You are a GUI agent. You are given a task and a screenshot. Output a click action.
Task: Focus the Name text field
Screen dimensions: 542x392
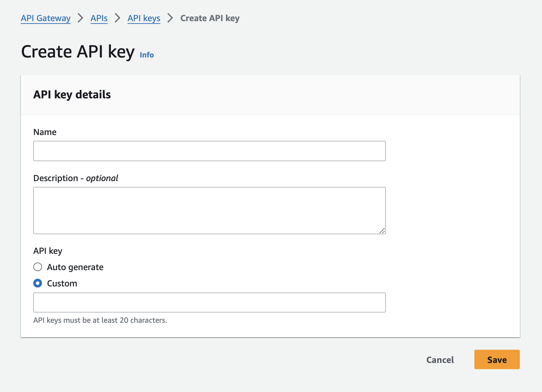209,151
